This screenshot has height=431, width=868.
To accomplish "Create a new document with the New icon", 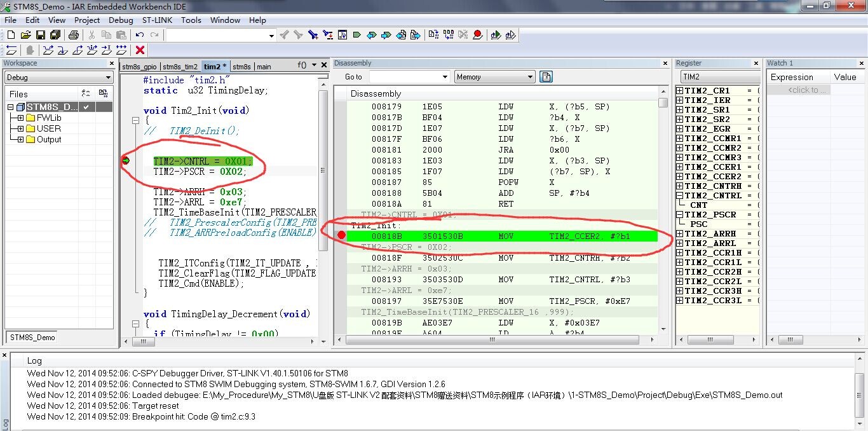I will pyautogui.click(x=11, y=35).
